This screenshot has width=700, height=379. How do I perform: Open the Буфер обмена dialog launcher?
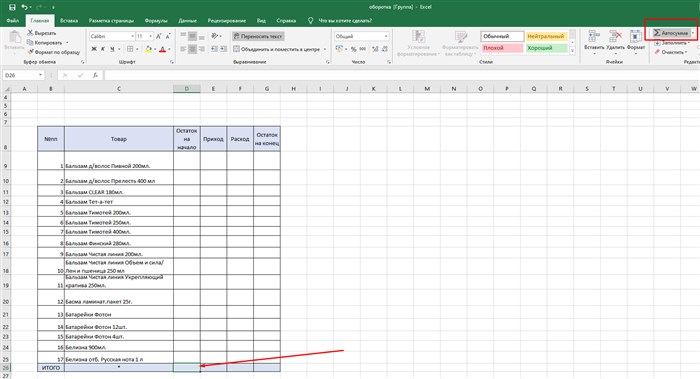tap(83, 62)
